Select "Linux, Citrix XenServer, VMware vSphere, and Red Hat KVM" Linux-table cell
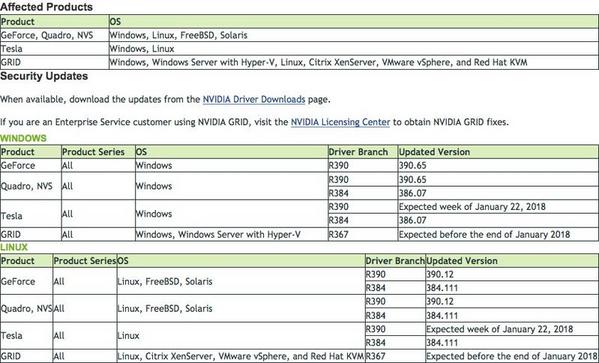This screenshot has width=599, height=363. click(241, 356)
